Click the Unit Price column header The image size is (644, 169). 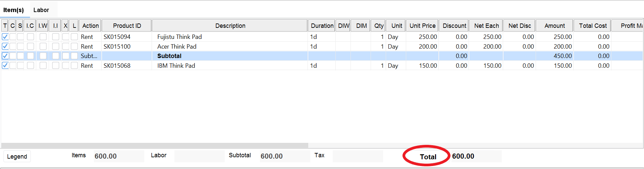422,26
